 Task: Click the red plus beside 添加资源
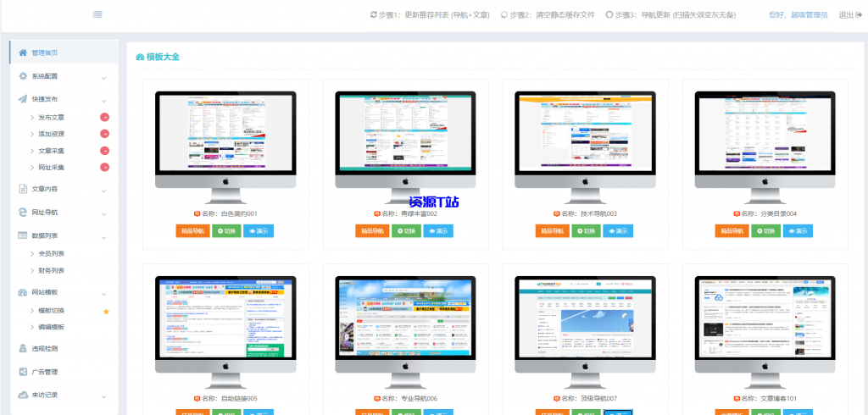pos(104,134)
